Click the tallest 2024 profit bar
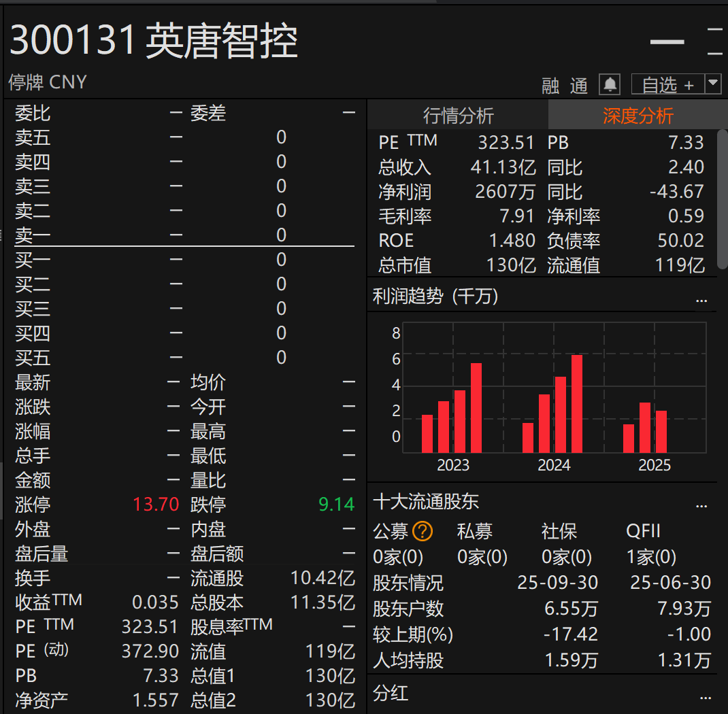728x714 pixels. pyautogui.click(x=576, y=403)
